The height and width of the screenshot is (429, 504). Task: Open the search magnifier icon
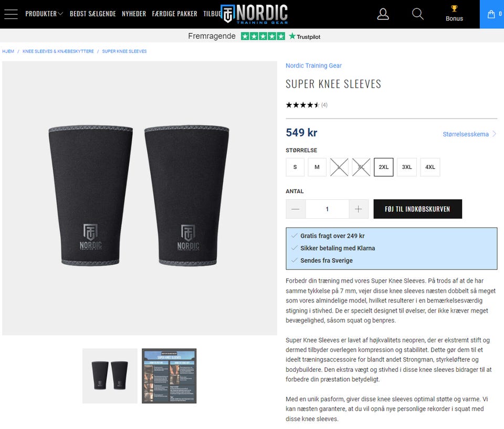(x=417, y=14)
